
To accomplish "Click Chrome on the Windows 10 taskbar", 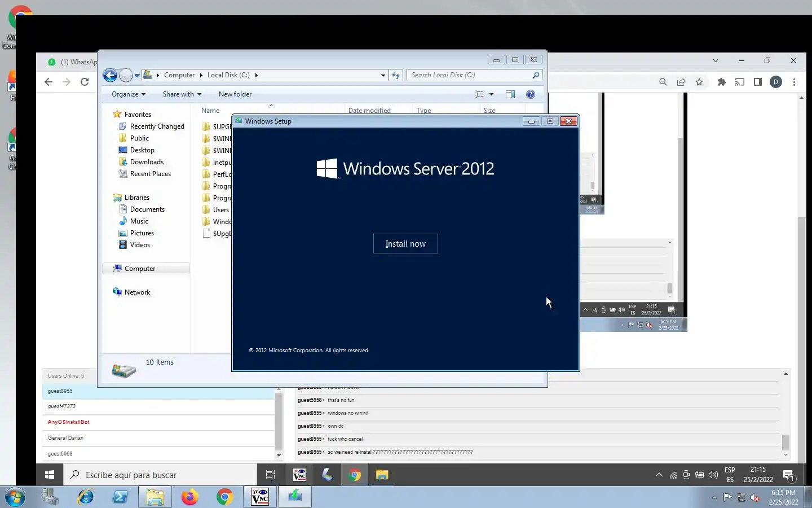I will pyautogui.click(x=355, y=475).
